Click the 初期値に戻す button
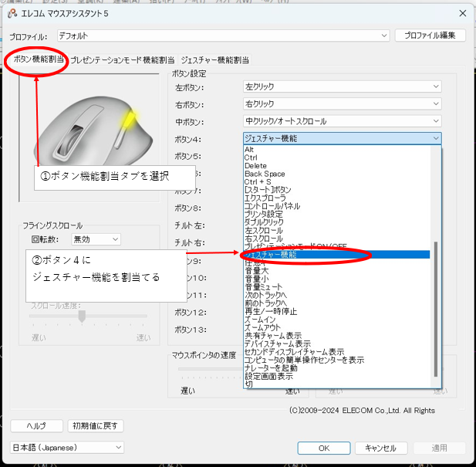The height and width of the screenshot is (467, 476). [x=96, y=426]
